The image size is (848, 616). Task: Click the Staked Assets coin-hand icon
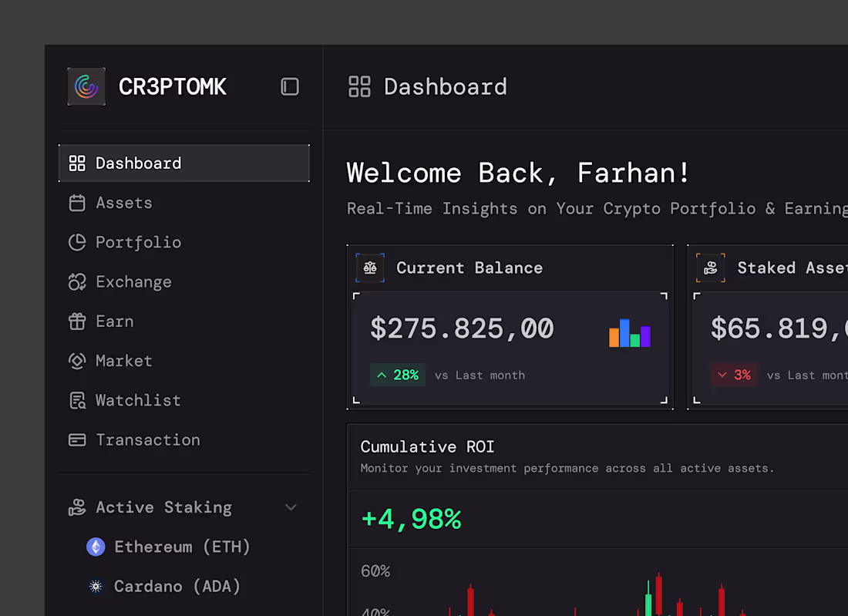coord(710,268)
